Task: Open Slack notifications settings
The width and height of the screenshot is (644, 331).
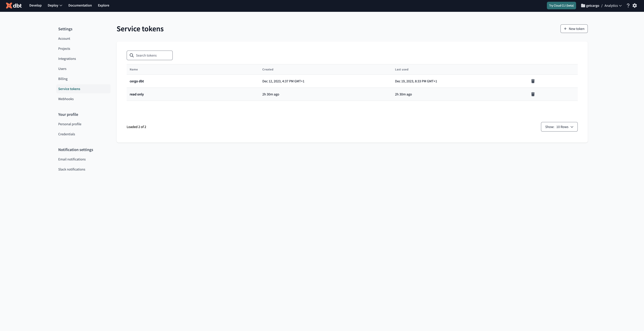Action: (72, 169)
